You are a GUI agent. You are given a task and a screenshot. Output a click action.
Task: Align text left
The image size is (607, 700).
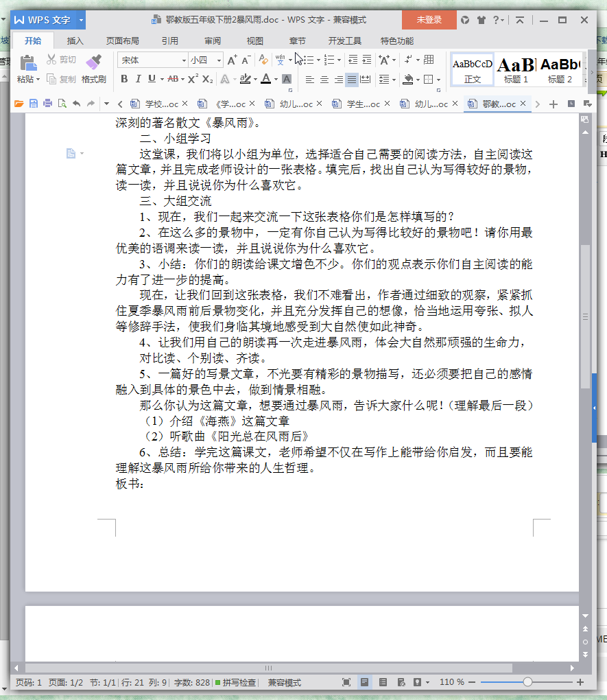pyautogui.click(x=310, y=80)
